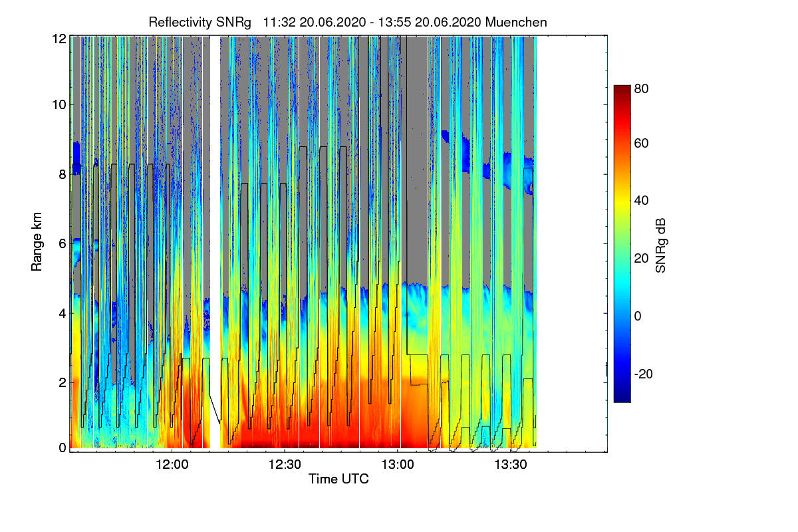This screenshot has height=532, width=798.
Task: Click the 12:00 time axis tick label
Action: tap(172, 464)
